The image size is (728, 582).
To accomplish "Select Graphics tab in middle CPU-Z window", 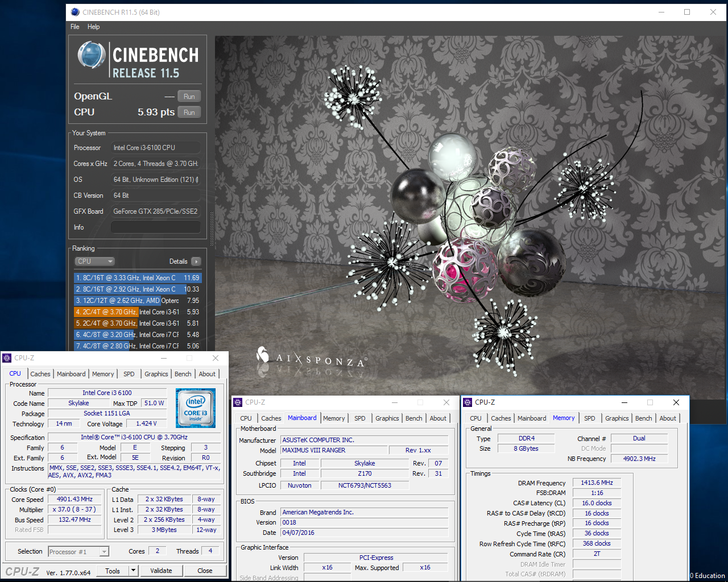I will [387, 418].
